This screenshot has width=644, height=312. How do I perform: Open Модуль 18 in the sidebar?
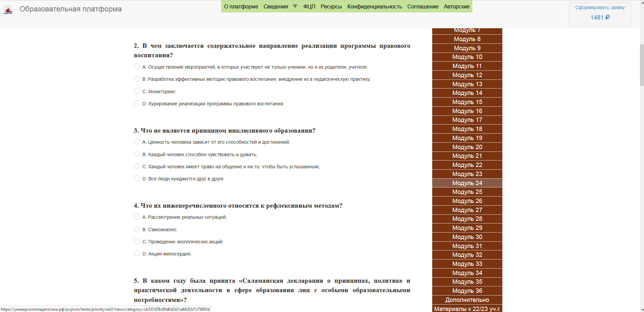tap(467, 129)
